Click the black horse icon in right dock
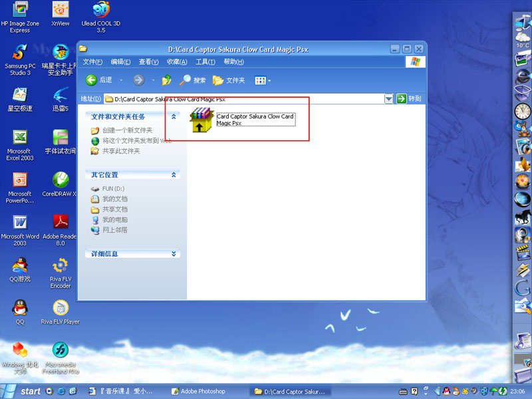The width and height of the screenshot is (532, 399). pos(523,217)
